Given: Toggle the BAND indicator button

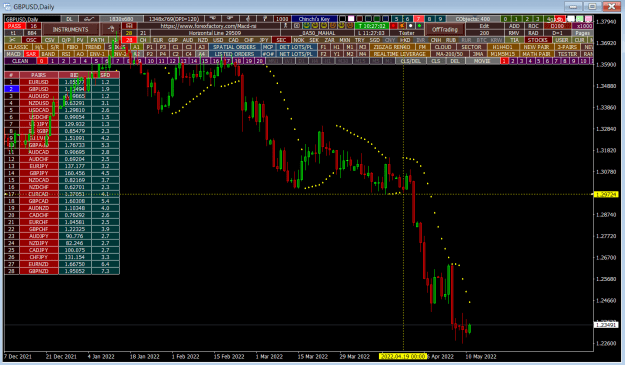Looking at the screenshot, I should pos(48,54).
